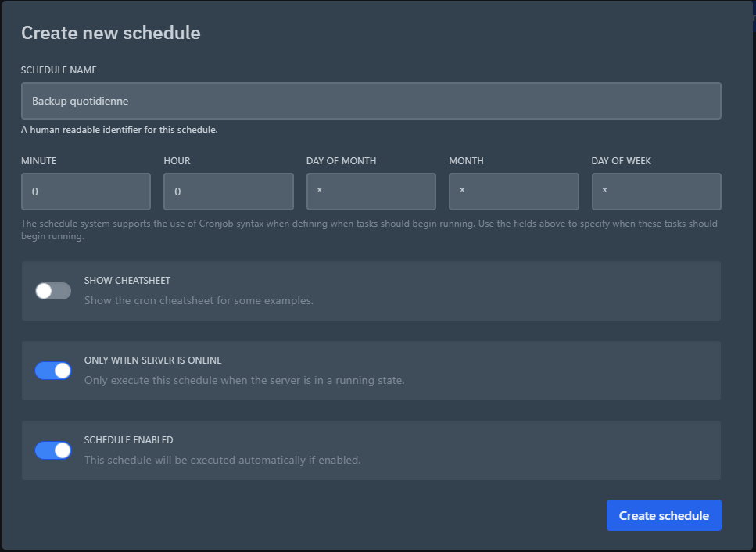Click the DAY OF WEEK label
Image resolution: width=756 pixels, height=552 pixels.
[621, 161]
